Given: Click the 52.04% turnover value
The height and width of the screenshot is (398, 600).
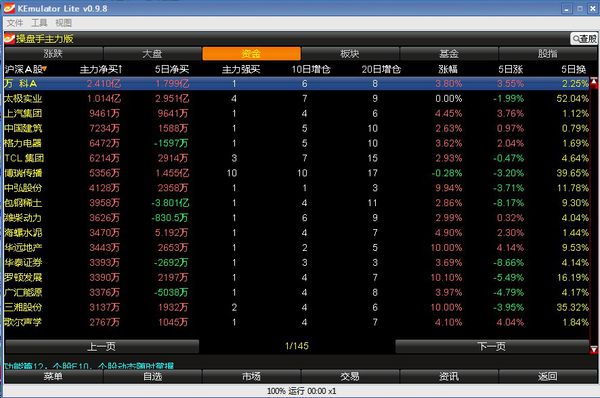Looking at the screenshot, I should (x=572, y=98).
